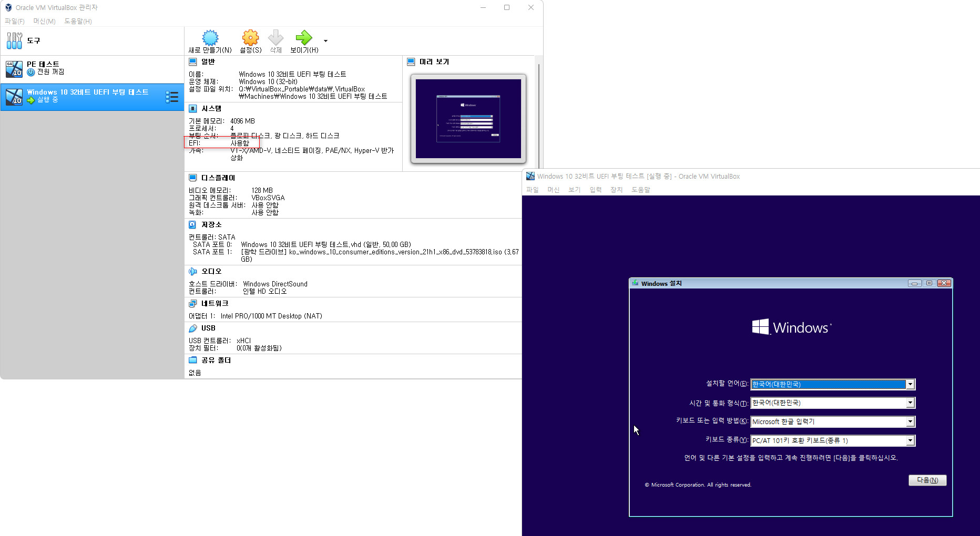Select the PE 테스트 virtual machine
The height and width of the screenshot is (536, 980).
[92, 68]
